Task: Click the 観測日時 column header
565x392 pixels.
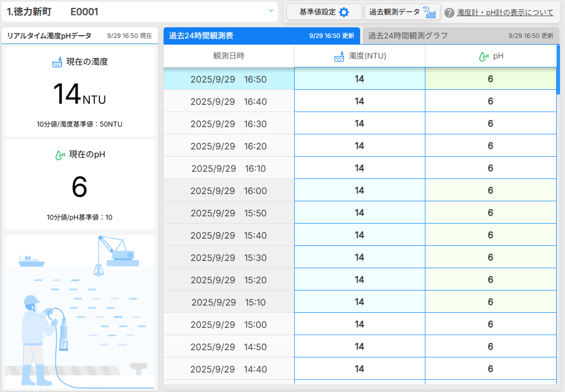Action: click(228, 56)
